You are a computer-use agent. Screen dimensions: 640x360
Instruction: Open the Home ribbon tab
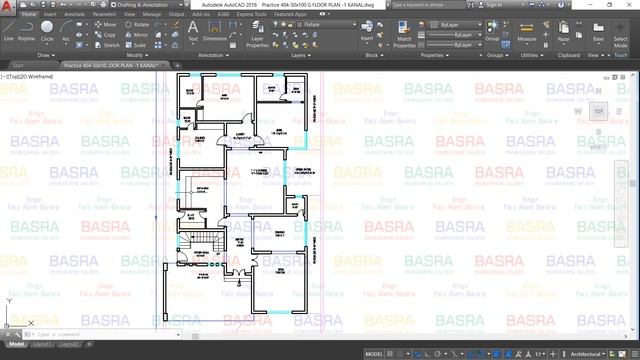pyautogui.click(x=29, y=14)
